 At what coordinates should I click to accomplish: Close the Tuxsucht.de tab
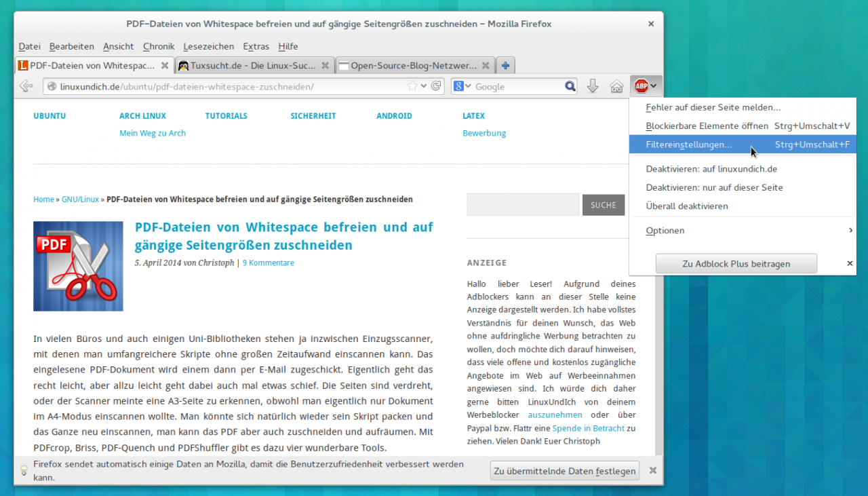pyautogui.click(x=325, y=66)
